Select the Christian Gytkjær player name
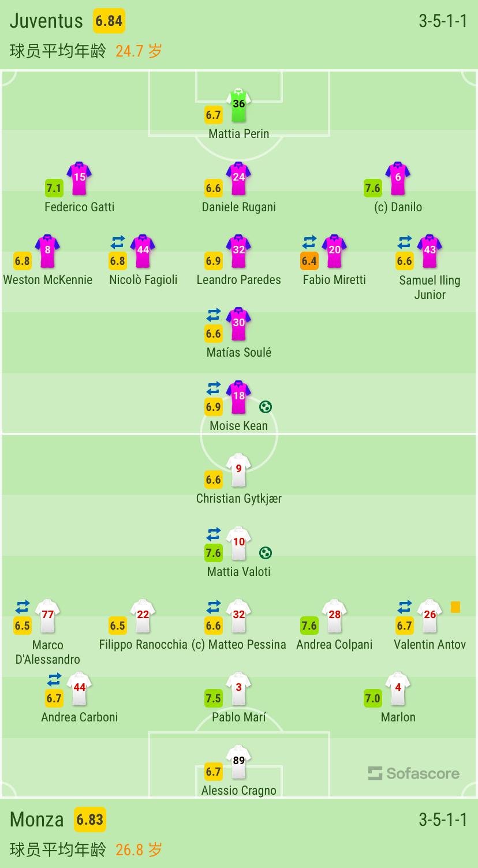The width and height of the screenshot is (478, 868). coord(238,499)
